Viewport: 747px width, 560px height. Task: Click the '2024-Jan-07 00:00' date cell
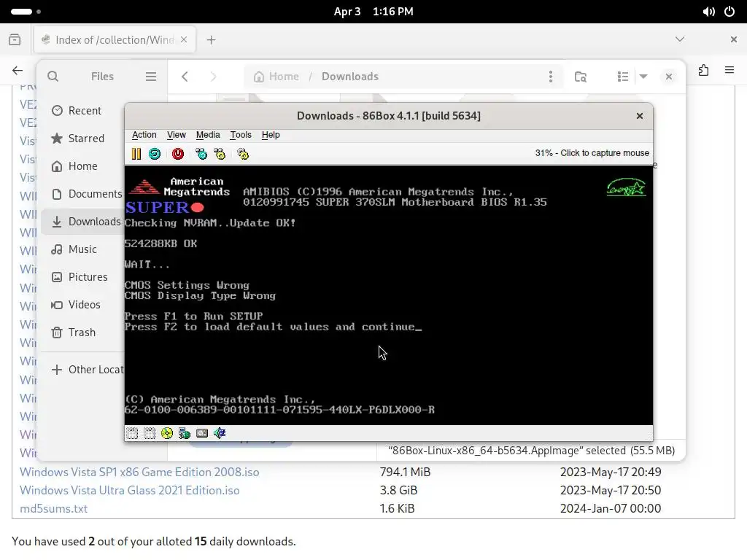(611, 508)
